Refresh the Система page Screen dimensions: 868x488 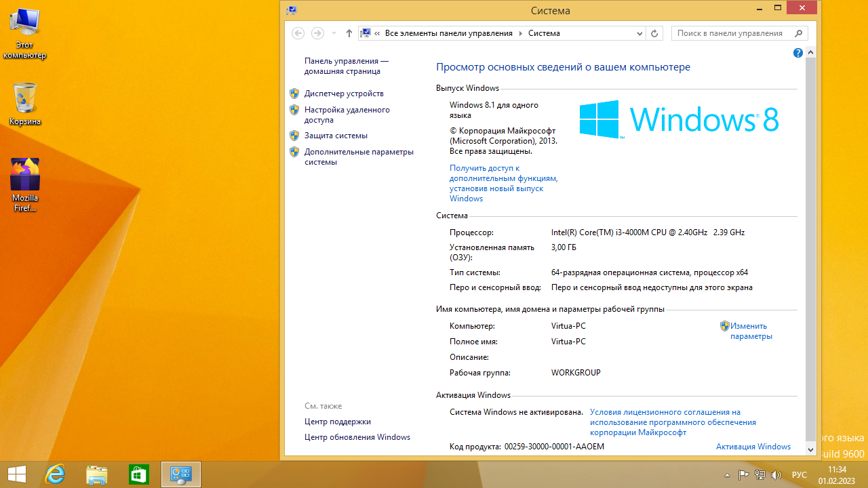click(654, 33)
